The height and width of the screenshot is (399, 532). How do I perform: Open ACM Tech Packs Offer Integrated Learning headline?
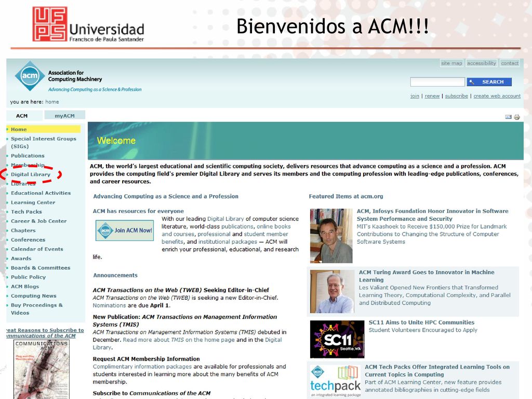tap(437, 371)
